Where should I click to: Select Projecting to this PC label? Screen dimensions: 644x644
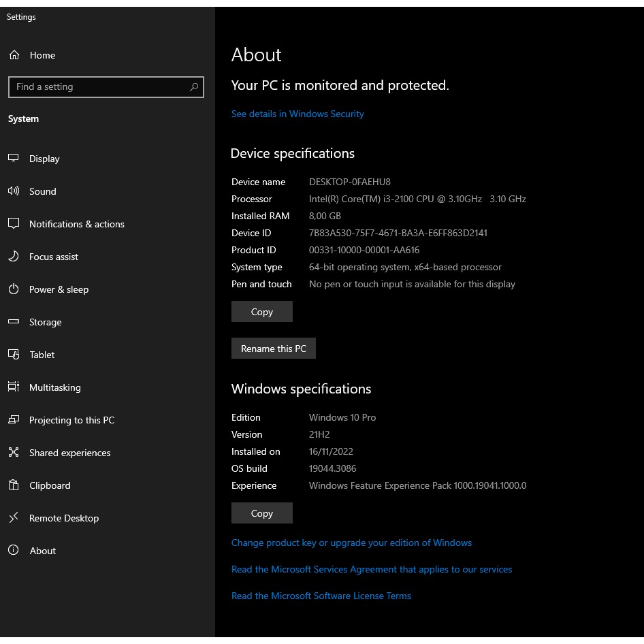[x=72, y=420]
